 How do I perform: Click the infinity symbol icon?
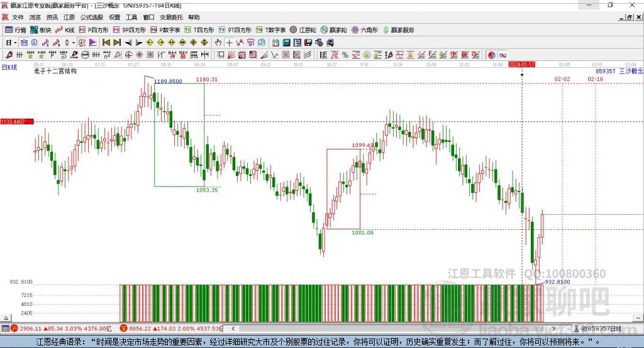pos(503,55)
